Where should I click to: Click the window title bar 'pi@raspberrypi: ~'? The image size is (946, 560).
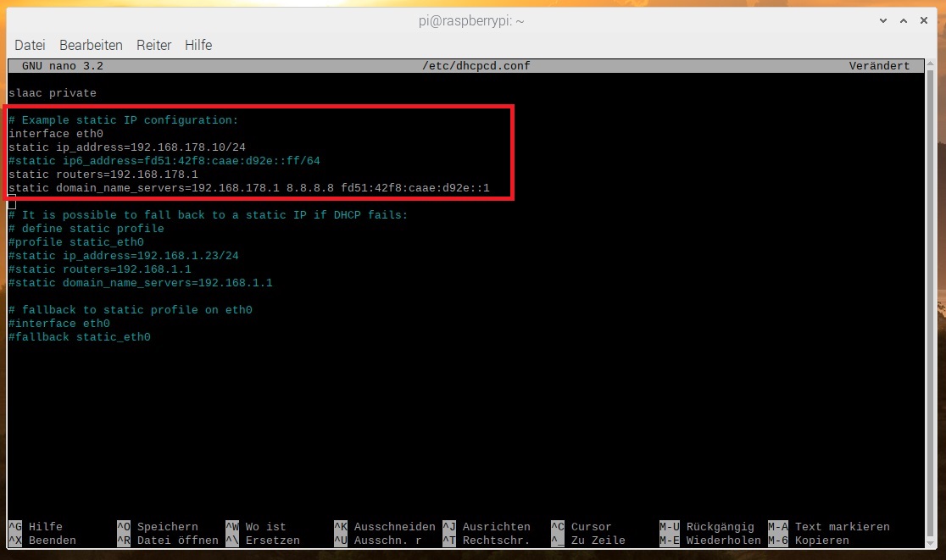471,20
